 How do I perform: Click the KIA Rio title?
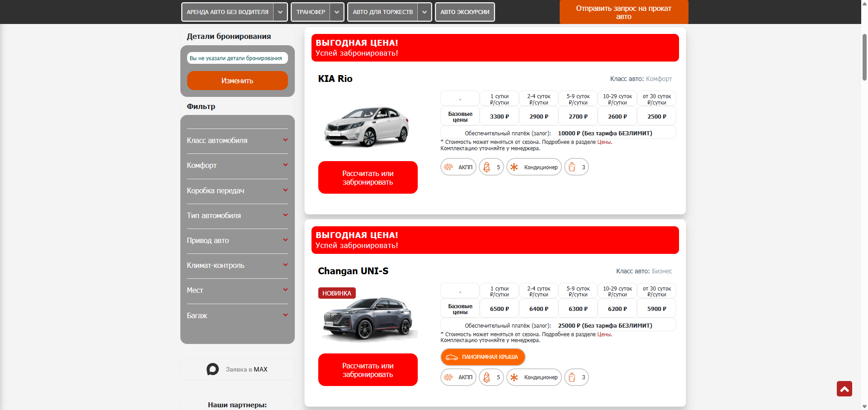[335, 79]
